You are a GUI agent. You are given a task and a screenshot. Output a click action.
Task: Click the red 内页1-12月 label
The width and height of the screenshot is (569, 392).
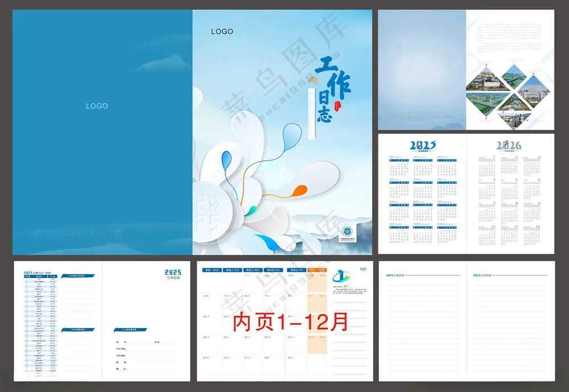(290, 323)
